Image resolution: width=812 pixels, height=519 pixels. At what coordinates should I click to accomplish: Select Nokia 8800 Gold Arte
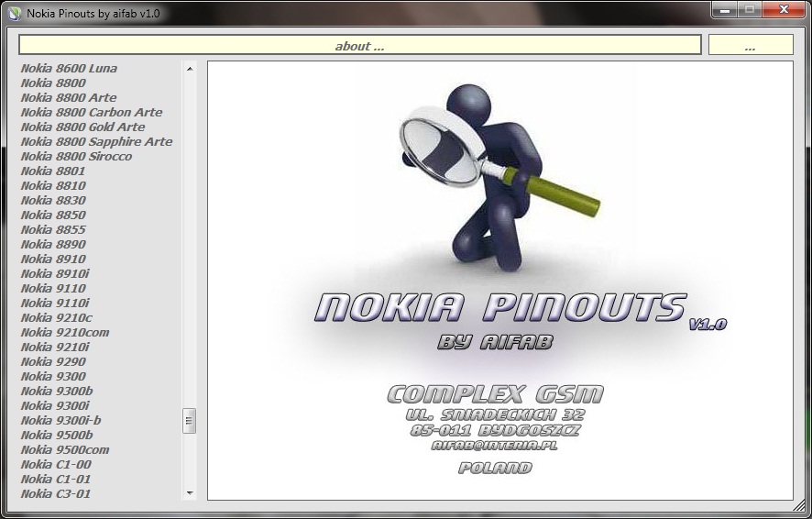point(82,127)
